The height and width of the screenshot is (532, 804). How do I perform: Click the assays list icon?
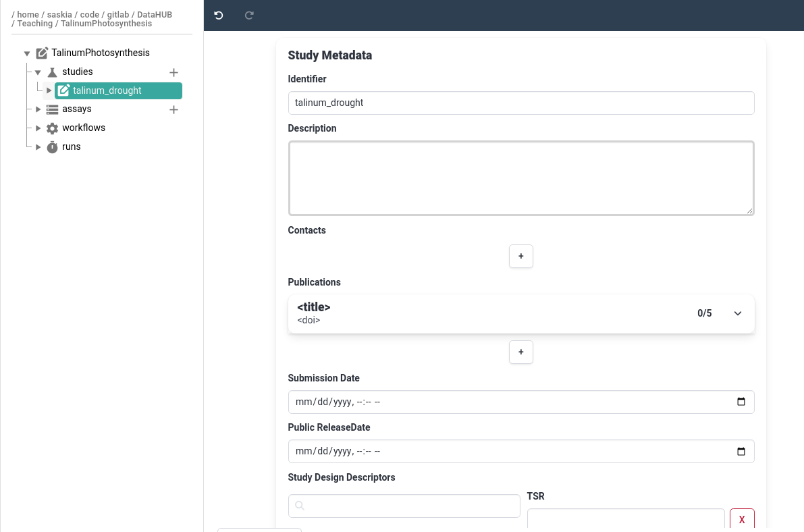tap(52, 109)
